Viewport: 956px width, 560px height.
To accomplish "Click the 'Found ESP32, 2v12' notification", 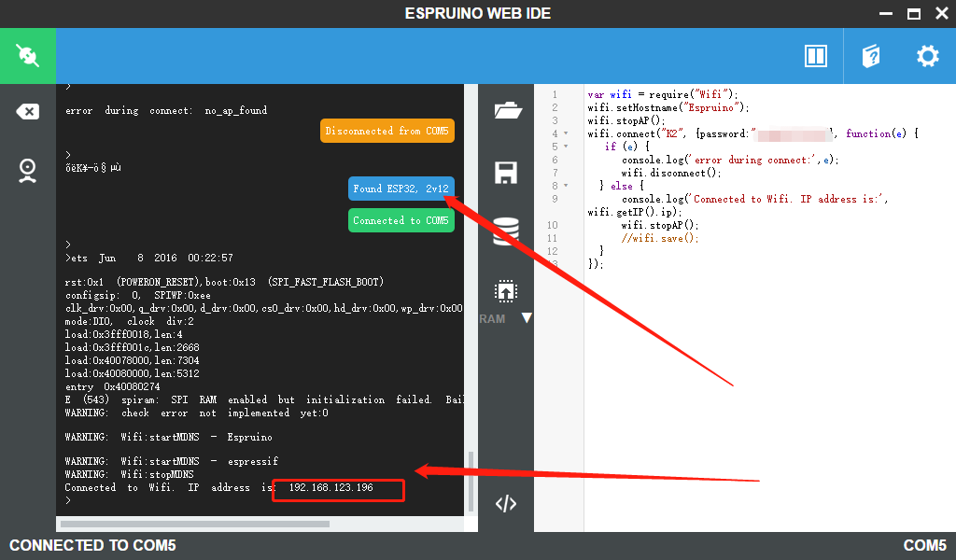I will tap(401, 189).
